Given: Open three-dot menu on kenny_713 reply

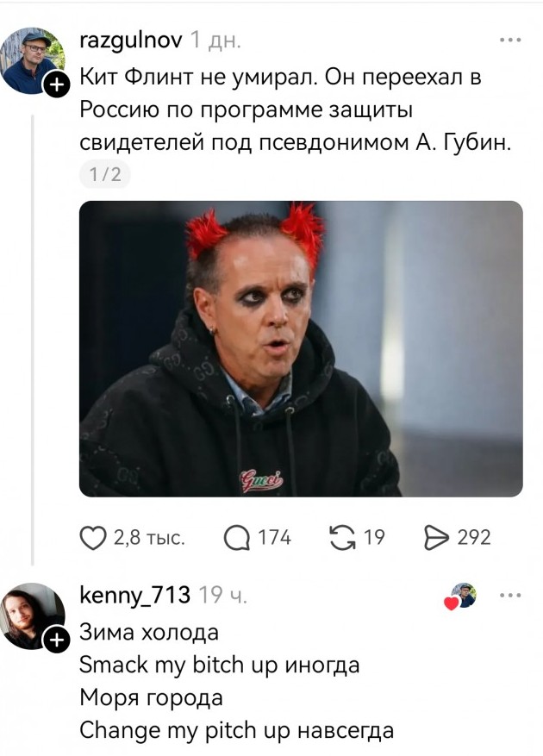Looking at the screenshot, I should coord(510,596).
